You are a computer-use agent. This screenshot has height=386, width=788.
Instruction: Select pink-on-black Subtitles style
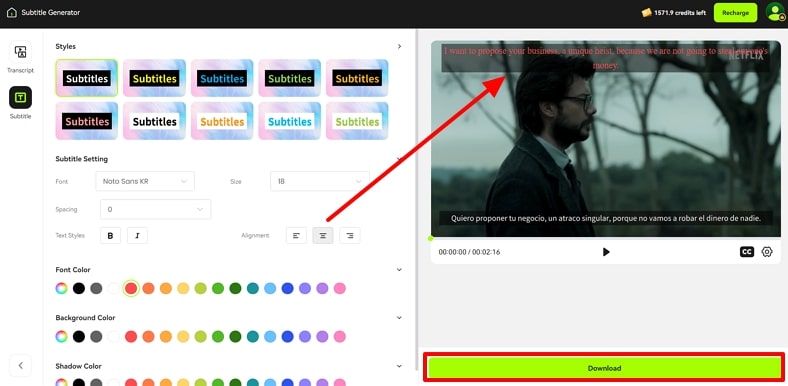point(87,121)
